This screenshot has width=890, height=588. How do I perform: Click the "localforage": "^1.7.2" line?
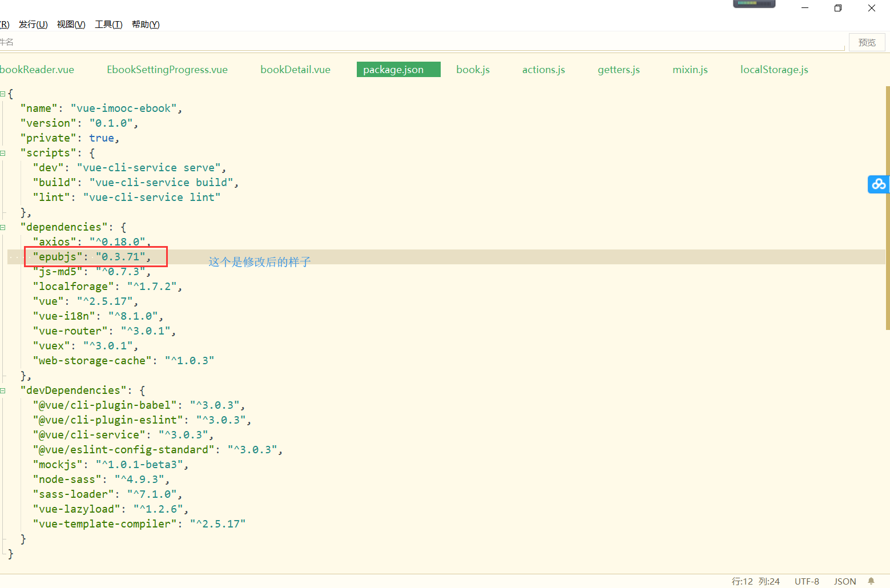click(x=107, y=287)
